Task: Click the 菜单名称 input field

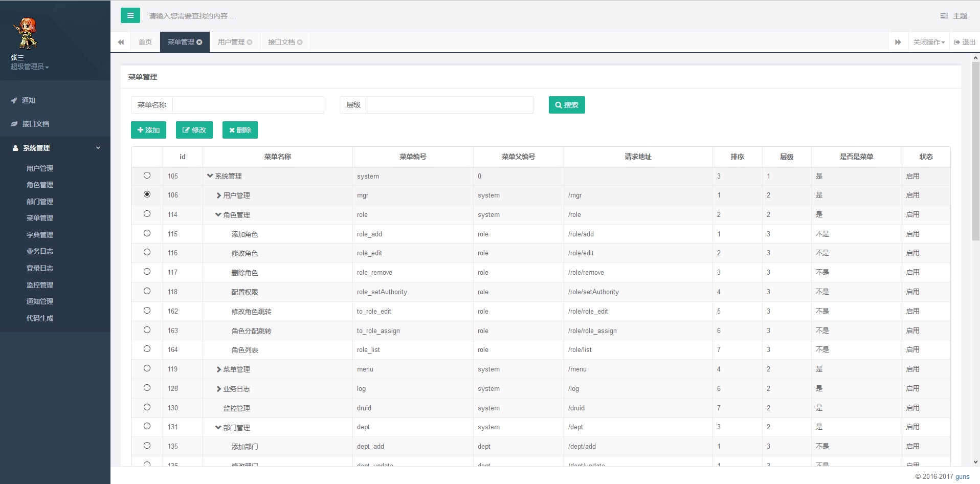Action: click(x=248, y=105)
